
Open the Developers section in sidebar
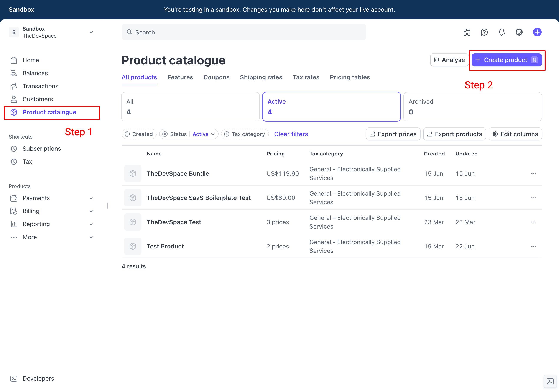[38, 378]
